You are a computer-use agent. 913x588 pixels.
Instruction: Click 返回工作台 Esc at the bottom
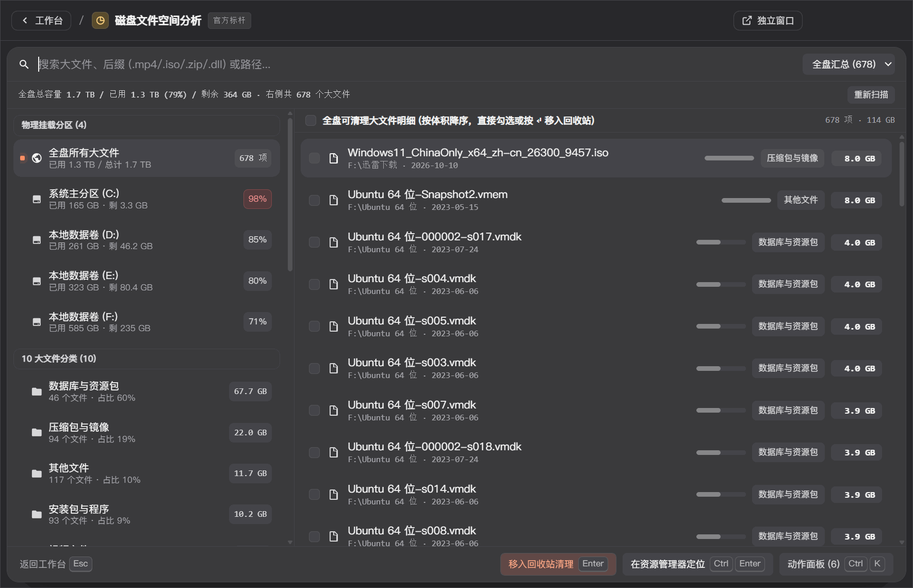[x=56, y=564]
